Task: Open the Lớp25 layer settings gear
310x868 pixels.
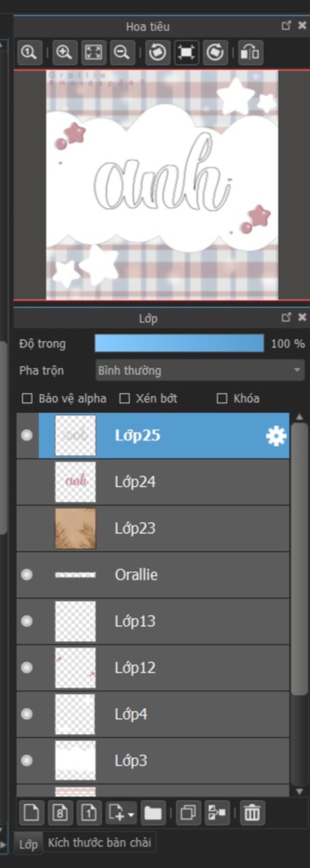Action: pos(276,436)
